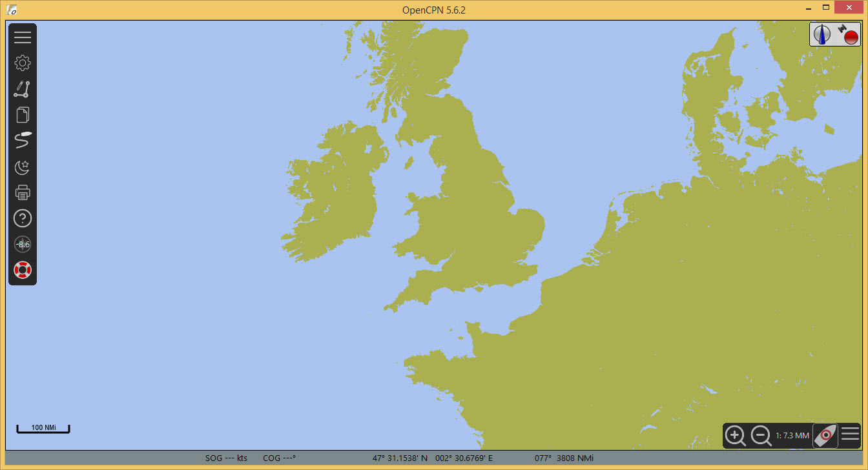Open Route and Mark Manager
This screenshot has height=470, width=868.
[23, 115]
